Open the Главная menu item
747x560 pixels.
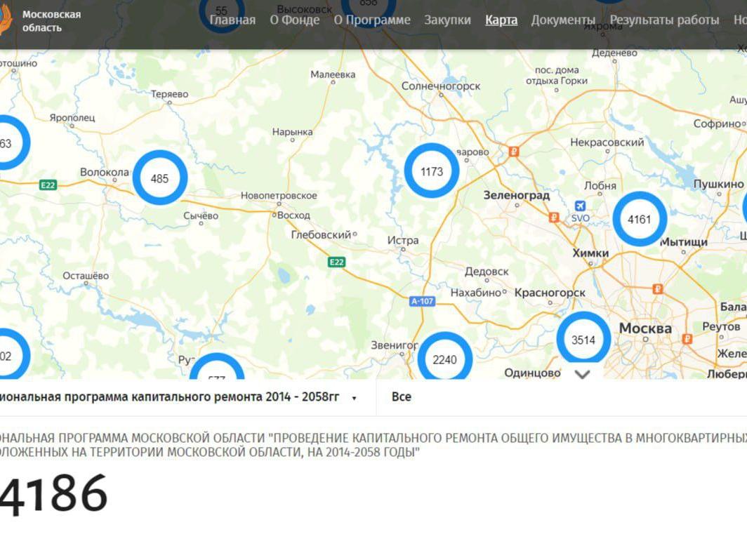[x=232, y=20]
